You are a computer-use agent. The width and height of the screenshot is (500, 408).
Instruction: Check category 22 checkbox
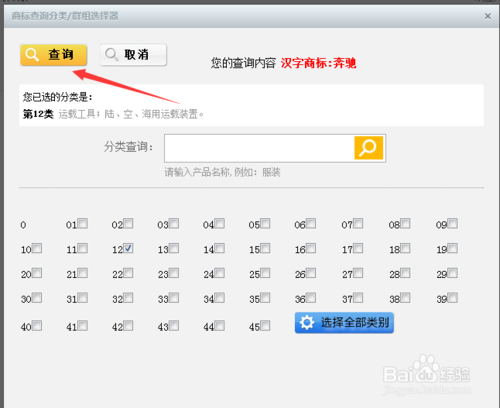pyautogui.click(x=128, y=273)
